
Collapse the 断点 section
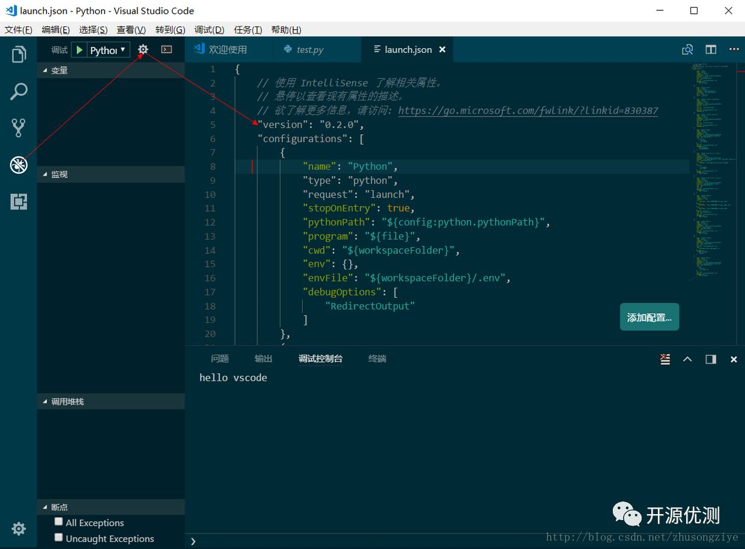tap(111, 507)
